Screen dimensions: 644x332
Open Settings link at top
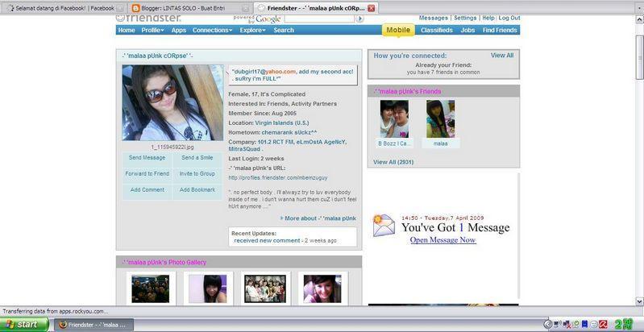pyautogui.click(x=465, y=18)
